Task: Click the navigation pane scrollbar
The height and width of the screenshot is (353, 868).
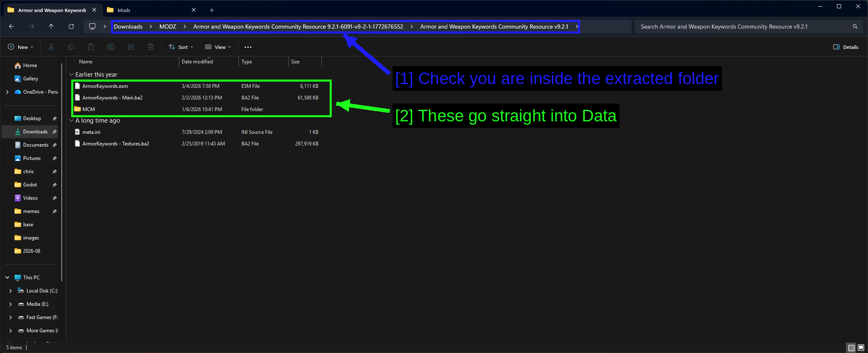Action: 62,172
